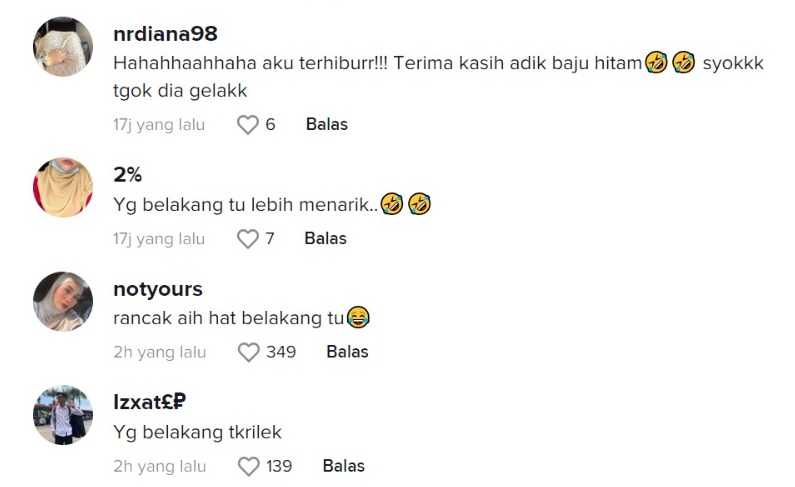View the avatar of user 2%

[x=63, y=187]
